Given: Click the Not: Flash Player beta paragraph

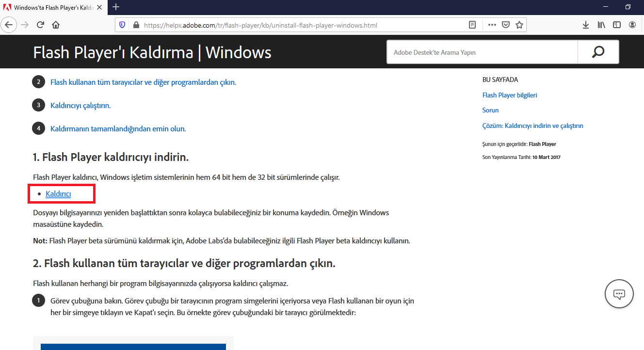Looking at the screenshot, I should pyautogui.click(x=222, y=240).
